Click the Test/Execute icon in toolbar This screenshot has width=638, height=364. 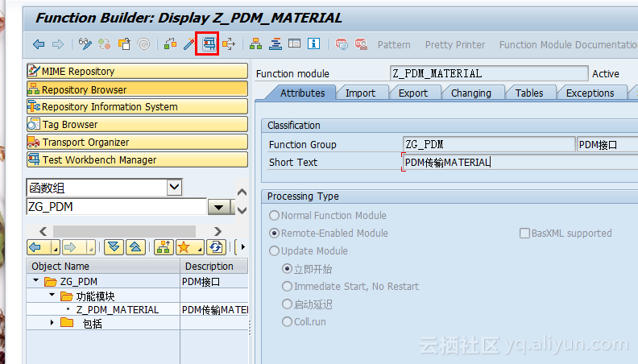(209, 44)
